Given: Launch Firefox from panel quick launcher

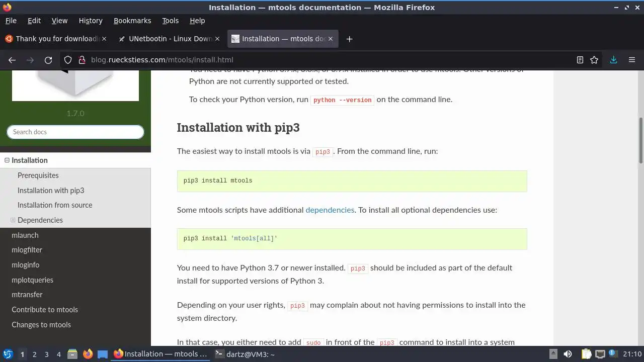Looking at the screenshot, I should click(88, 354).
